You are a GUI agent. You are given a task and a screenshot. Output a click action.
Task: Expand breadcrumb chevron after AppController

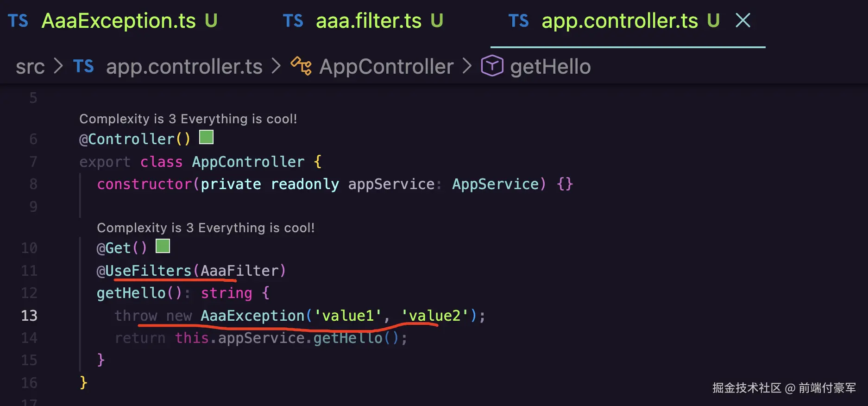(467, 66)
